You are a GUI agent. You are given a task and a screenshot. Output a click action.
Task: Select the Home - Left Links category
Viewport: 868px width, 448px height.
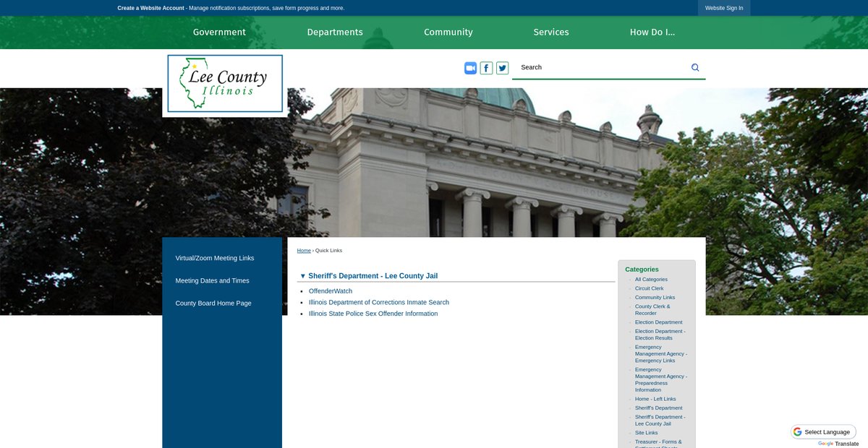[x=655, y=399]
